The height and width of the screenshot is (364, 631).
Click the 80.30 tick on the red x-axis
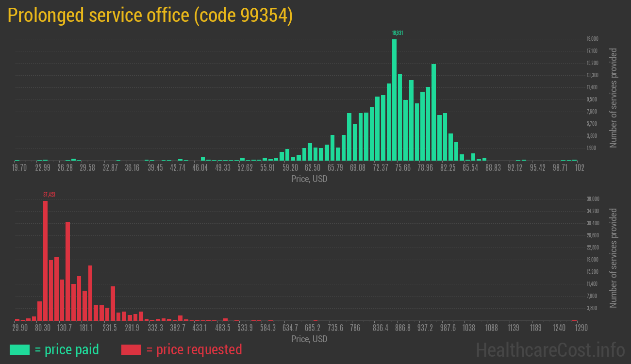(x=43, y=328)
